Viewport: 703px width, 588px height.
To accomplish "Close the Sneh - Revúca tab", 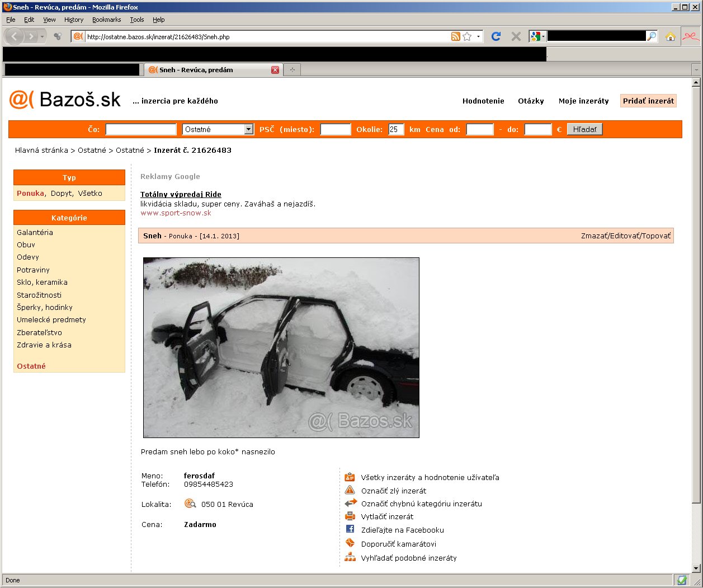I will (275, 70).
